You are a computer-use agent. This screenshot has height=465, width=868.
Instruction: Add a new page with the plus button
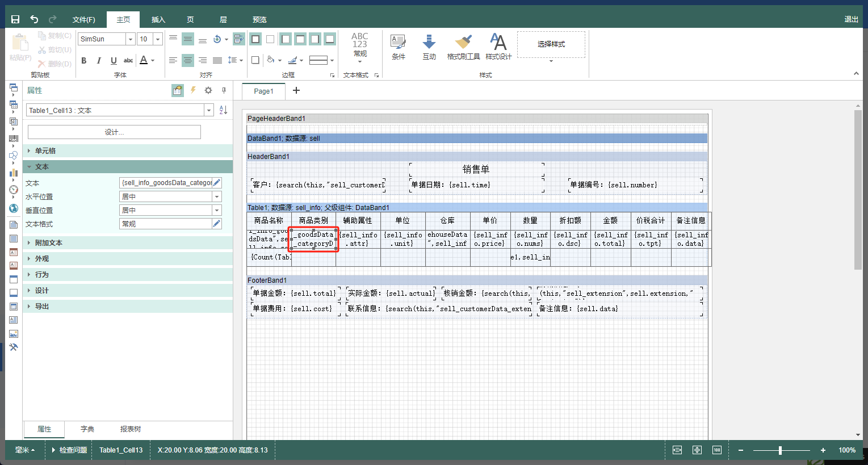coord(296,90)
